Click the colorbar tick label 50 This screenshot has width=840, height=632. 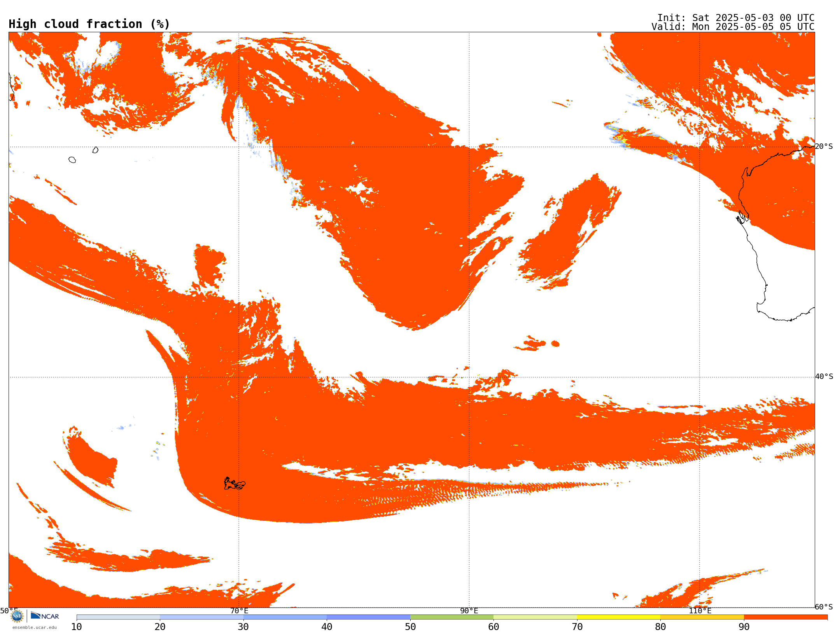coord(410,627)
